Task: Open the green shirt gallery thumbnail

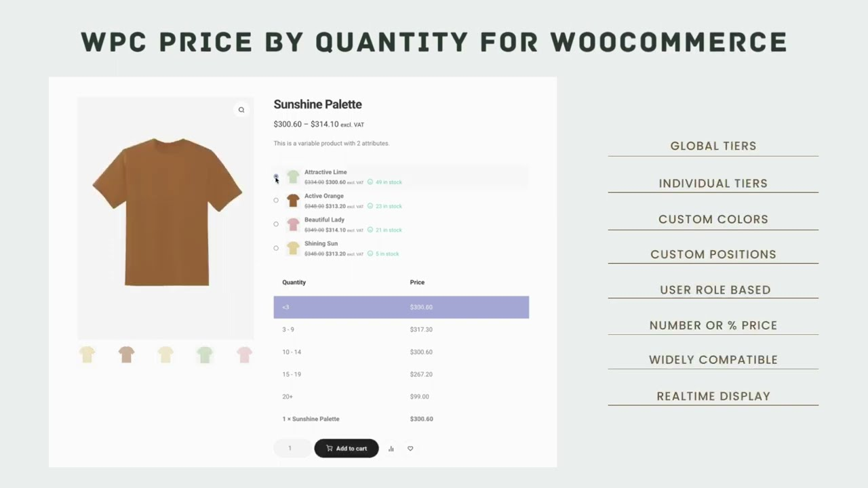Action: [205, 354]
